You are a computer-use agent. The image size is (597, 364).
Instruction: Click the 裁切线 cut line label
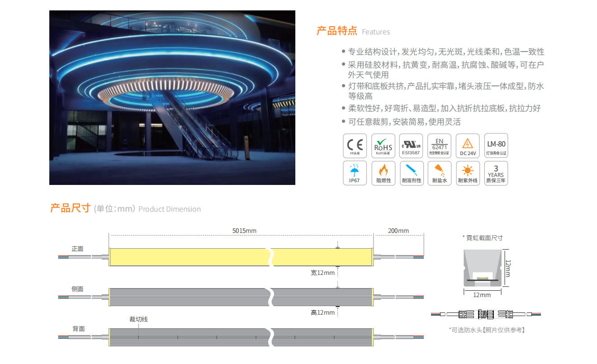click(x=138, y=319)
